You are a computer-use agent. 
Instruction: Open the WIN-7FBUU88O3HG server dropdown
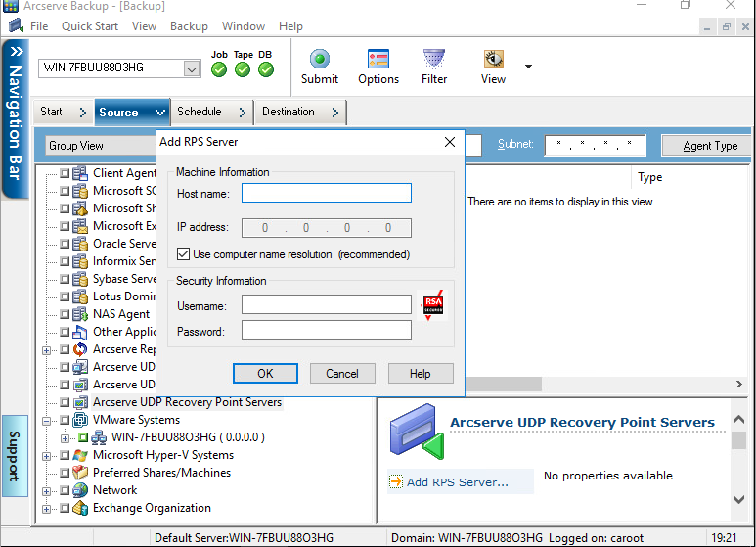[192, 68]
